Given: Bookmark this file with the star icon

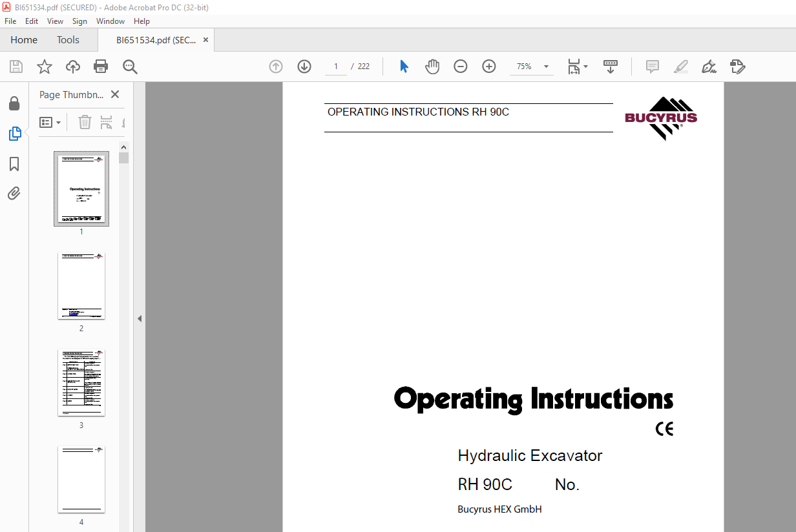Looking at the screenshot, I should click(45, 66).
